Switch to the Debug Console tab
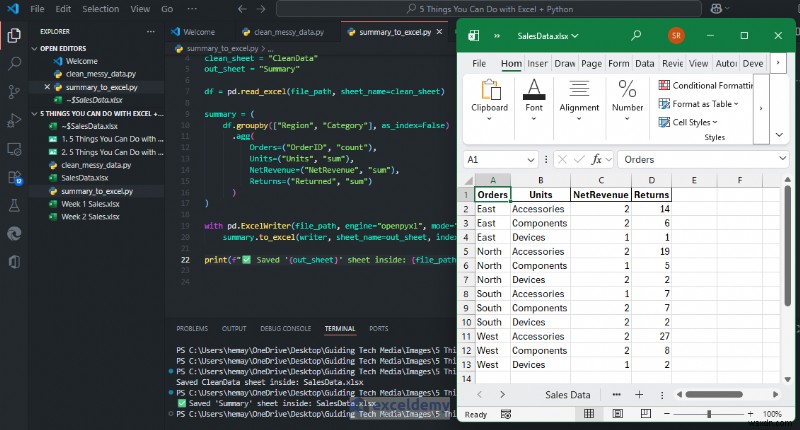Viewport: 800px width, 430px height. coord(285,328)
